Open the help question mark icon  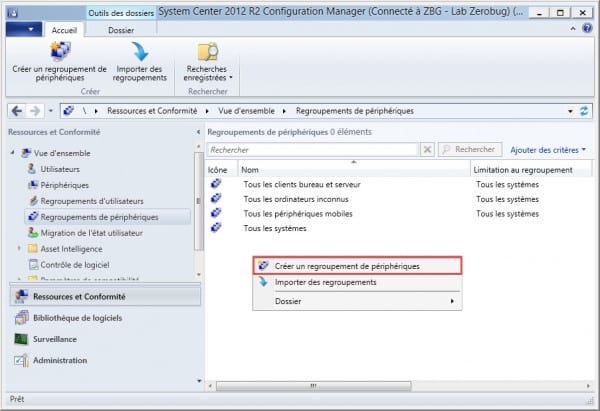point(587,28)
